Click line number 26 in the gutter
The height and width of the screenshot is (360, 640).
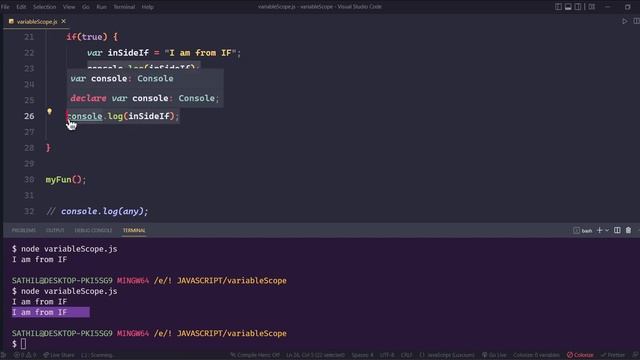[29, 116]
